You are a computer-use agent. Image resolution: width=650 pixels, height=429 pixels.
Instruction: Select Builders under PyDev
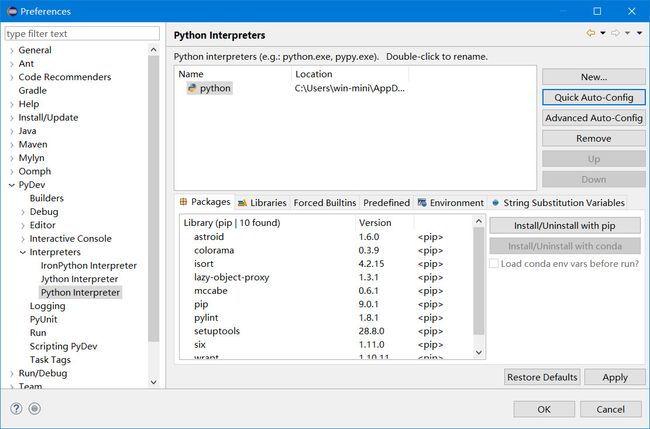[46, 198]
